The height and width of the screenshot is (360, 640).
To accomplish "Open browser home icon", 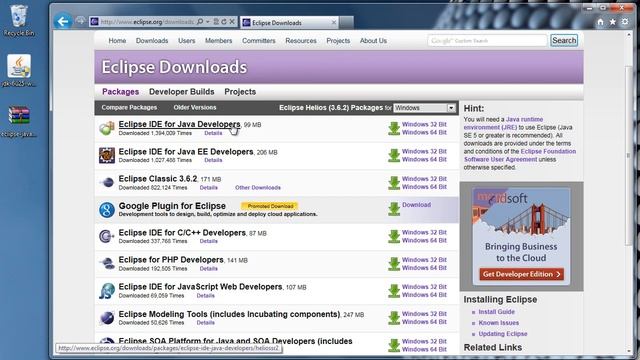I will point(600,22).
